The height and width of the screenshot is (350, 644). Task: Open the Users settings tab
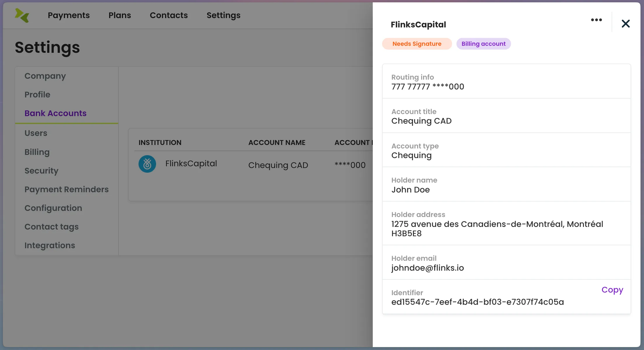(36, 133)
